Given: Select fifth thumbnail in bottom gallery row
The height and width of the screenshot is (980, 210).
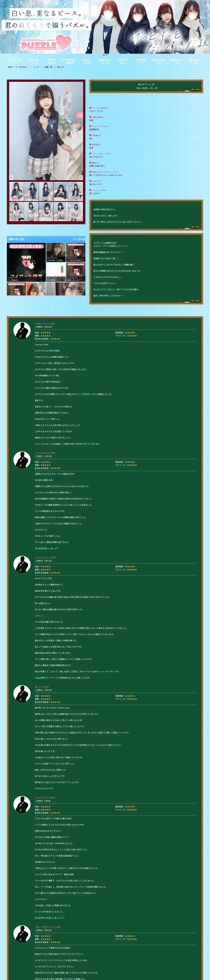Looking at the screenshot, I should click(x=75, y=211).
